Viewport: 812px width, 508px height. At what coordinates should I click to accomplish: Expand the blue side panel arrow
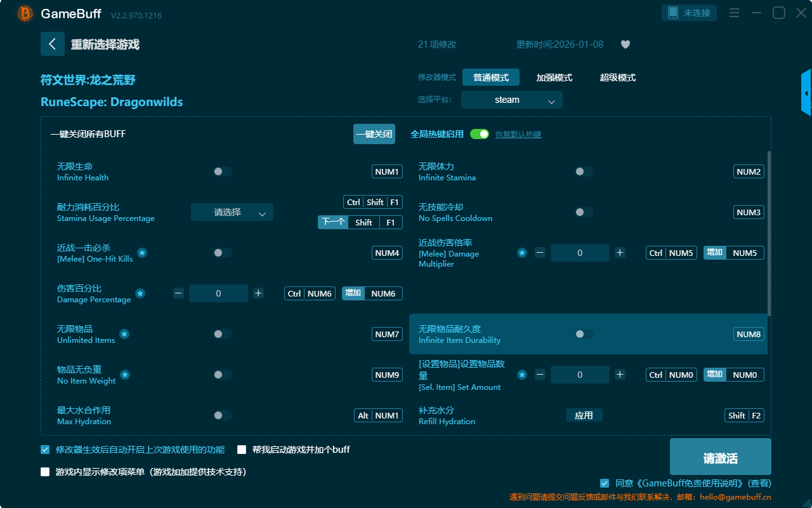[806, 93]
